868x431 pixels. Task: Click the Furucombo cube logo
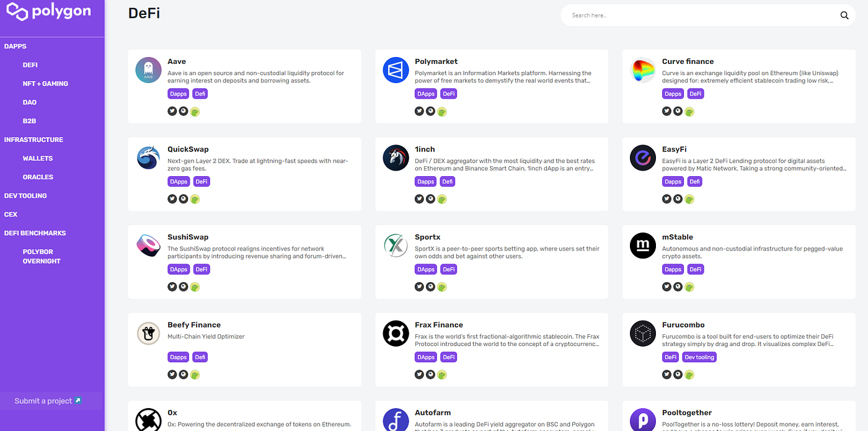click(643, 334)
